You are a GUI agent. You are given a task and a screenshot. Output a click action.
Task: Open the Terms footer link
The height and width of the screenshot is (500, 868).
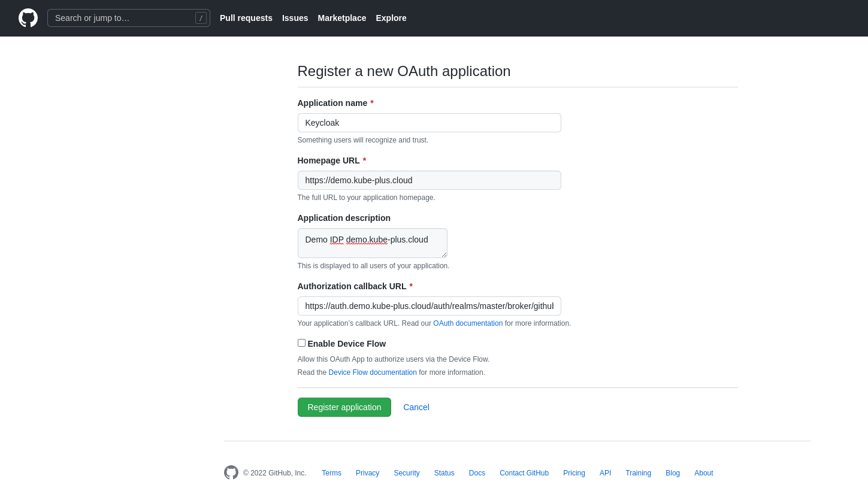click(x=331, y=473)
